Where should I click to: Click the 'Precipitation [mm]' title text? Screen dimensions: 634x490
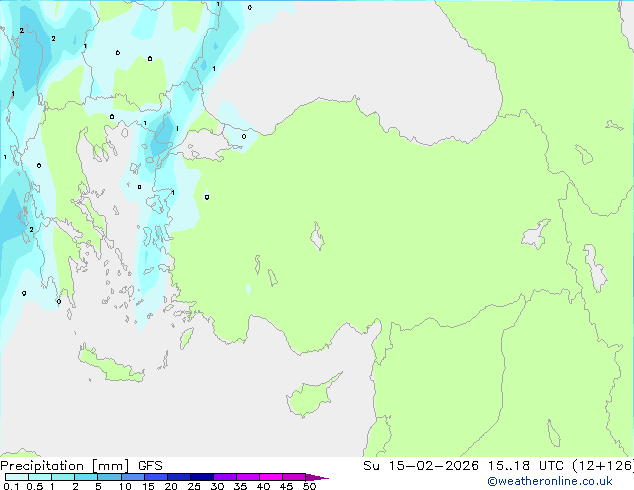65,466
